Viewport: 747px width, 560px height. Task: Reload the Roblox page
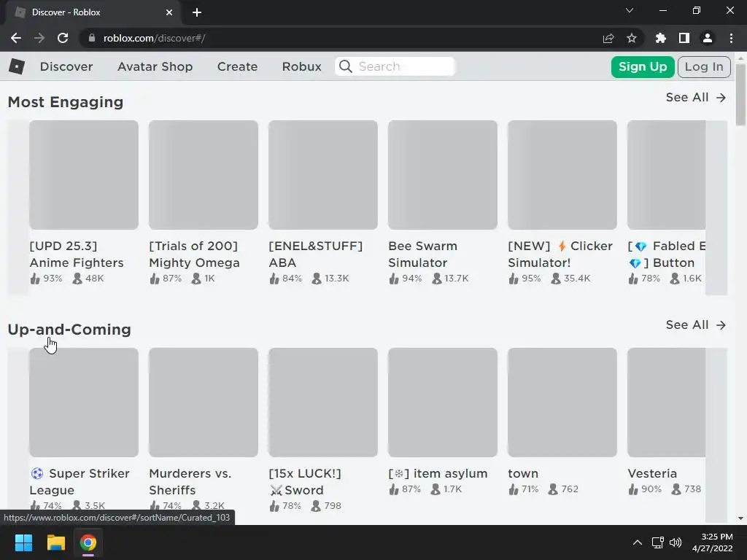(63, 38)
